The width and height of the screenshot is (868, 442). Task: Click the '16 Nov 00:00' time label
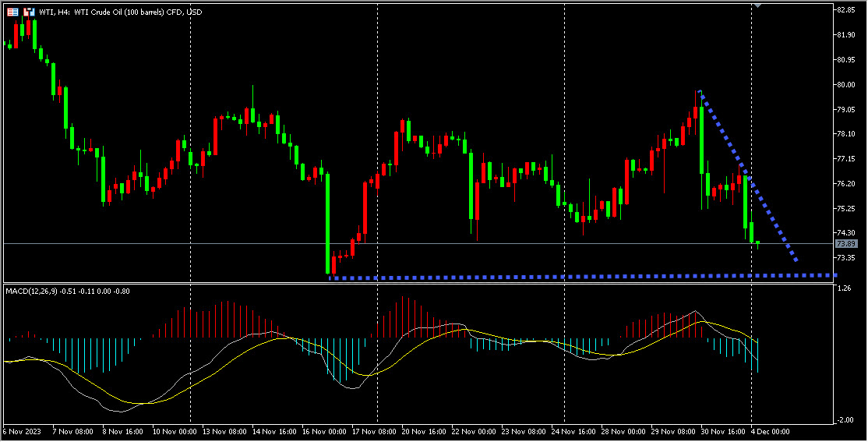tap(324, 432)
